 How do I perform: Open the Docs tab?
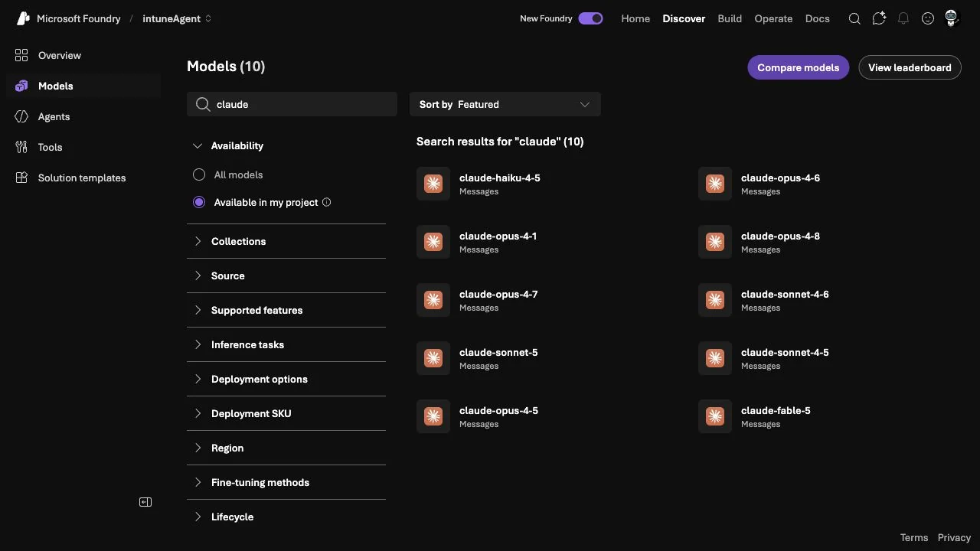click(x=818, y=18)
